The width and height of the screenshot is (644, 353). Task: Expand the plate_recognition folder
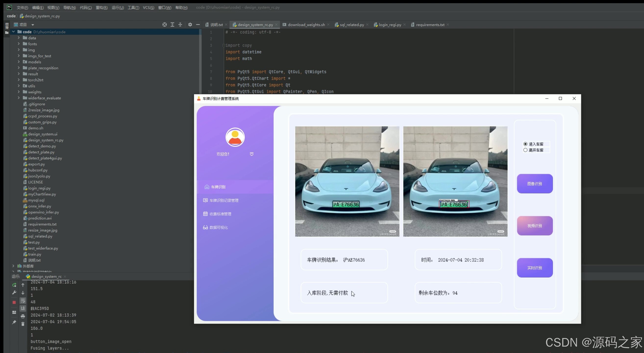(x=19, y=68)
